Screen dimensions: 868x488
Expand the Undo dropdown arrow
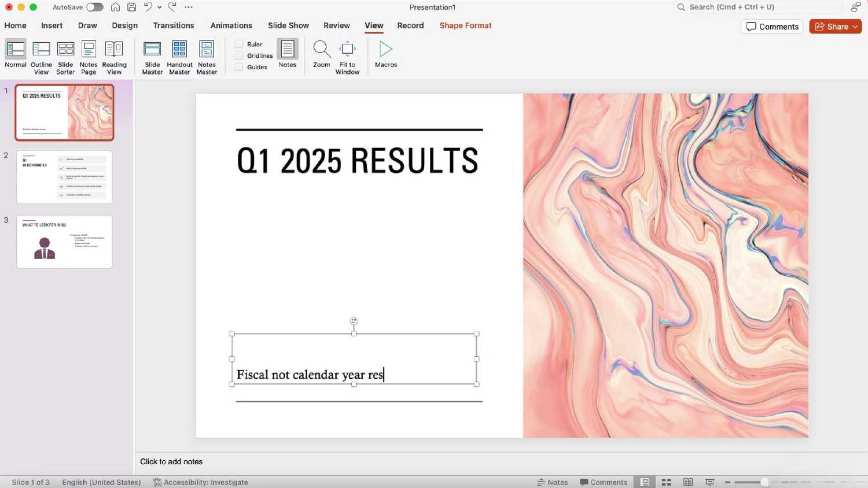click(x=160, y=7)
